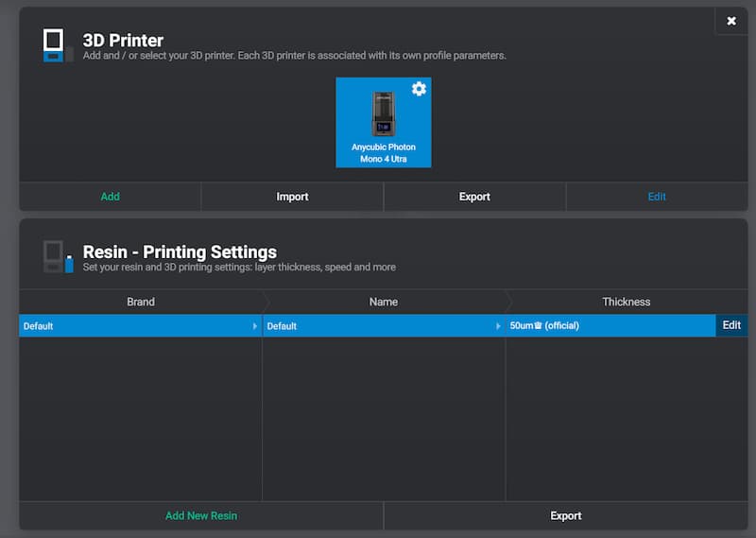
Task: Click the Resin - Printing Settings heading
Action: (180, 252)
